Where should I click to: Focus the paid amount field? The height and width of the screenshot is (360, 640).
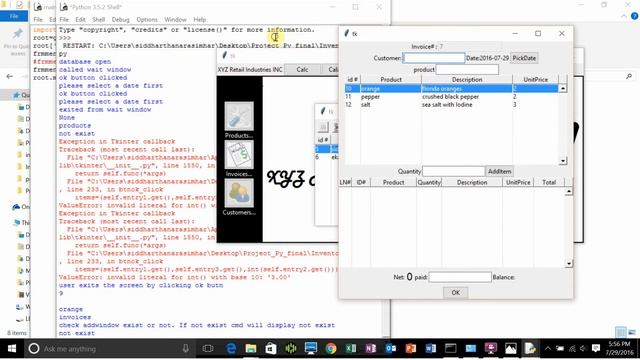point(460,277)
